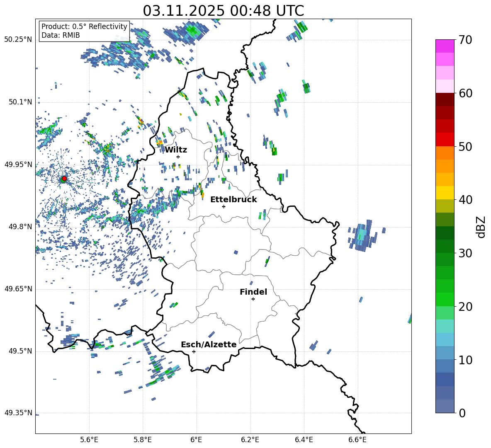Viewport: 491px width, 448px height.
Task: Click the large blue echo near 6.6°E
Action: point(363,235)
